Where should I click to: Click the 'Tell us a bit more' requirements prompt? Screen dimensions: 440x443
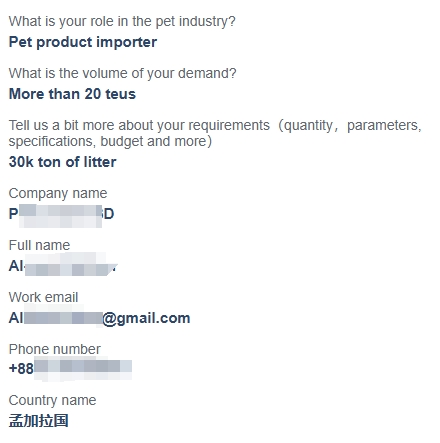215,133
